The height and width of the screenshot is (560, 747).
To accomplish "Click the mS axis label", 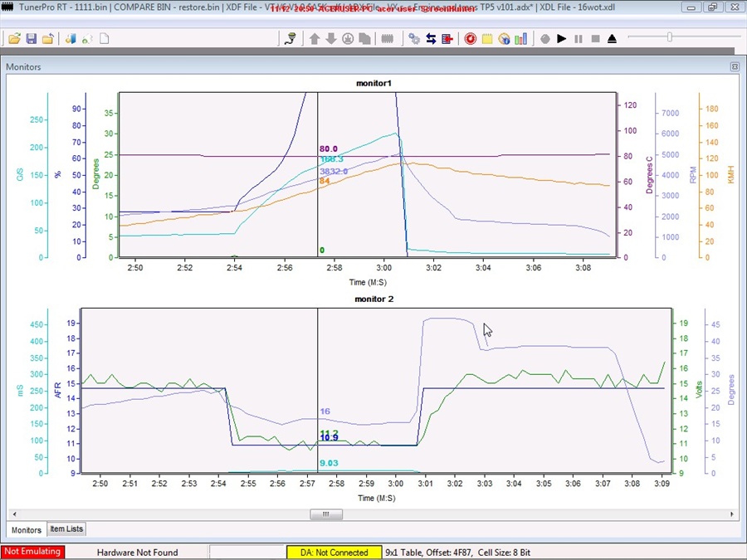I will [20, 391].
